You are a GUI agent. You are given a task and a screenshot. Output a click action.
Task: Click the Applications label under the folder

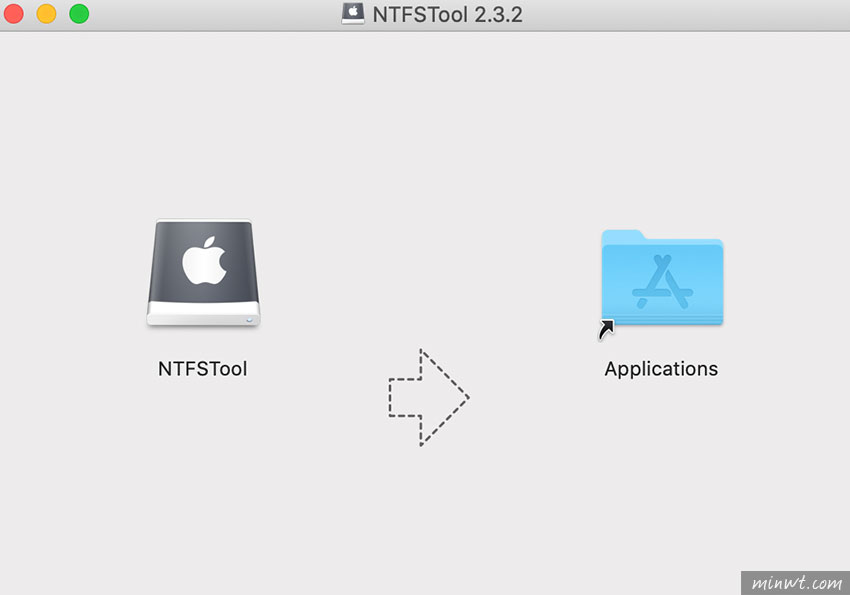pyautogui.click(x=661, y=369)
